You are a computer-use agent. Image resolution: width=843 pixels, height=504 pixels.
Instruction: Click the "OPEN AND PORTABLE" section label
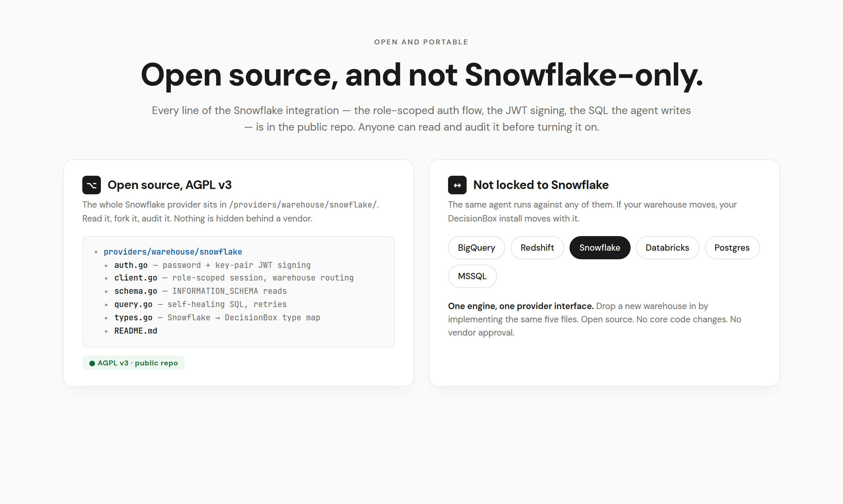(421, 42)
